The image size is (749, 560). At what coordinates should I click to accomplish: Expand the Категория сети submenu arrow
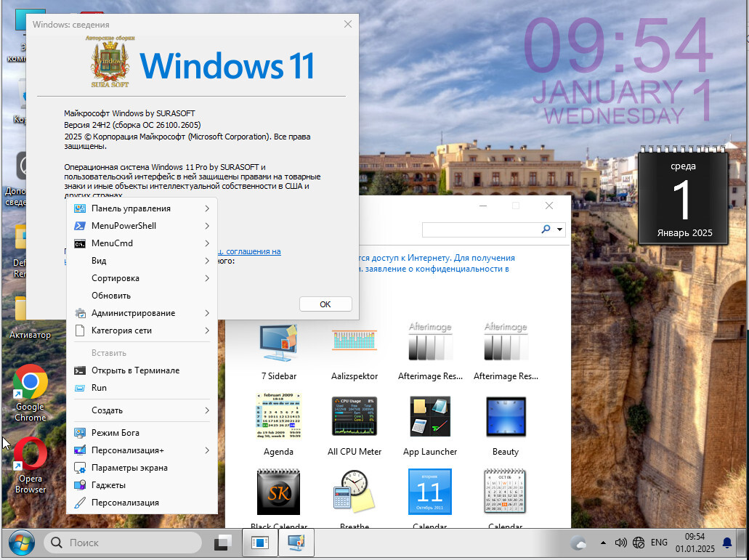pos(207,330)
